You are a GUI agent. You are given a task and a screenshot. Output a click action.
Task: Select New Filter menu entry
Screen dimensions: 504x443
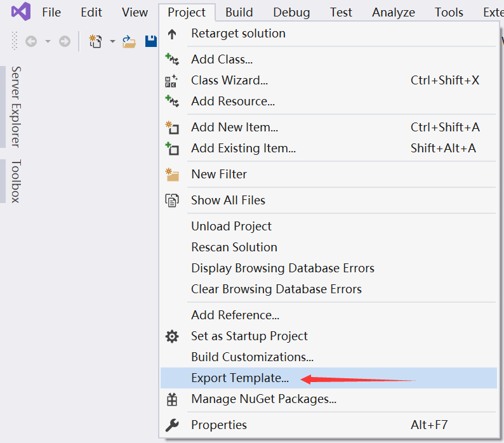click(329, 175)
